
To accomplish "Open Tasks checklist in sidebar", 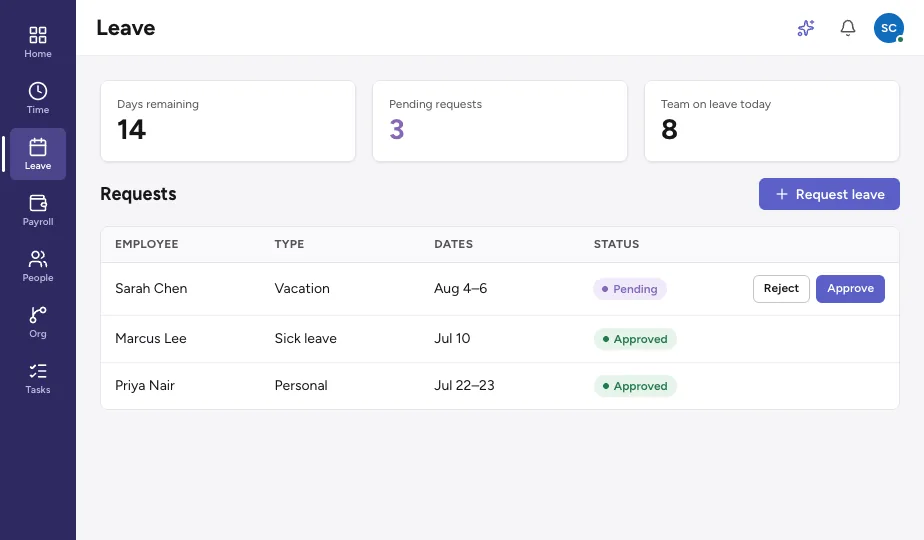I will pos(38,378).
